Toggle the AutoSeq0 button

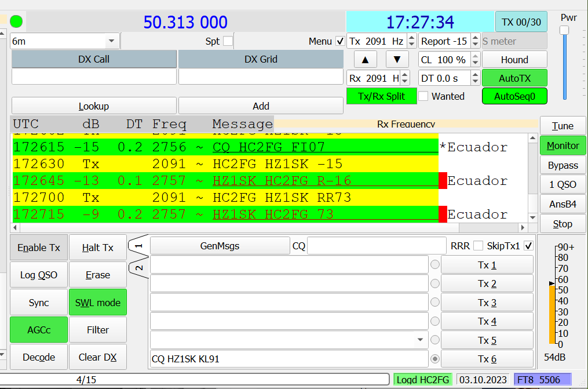[x=514, y=96]
